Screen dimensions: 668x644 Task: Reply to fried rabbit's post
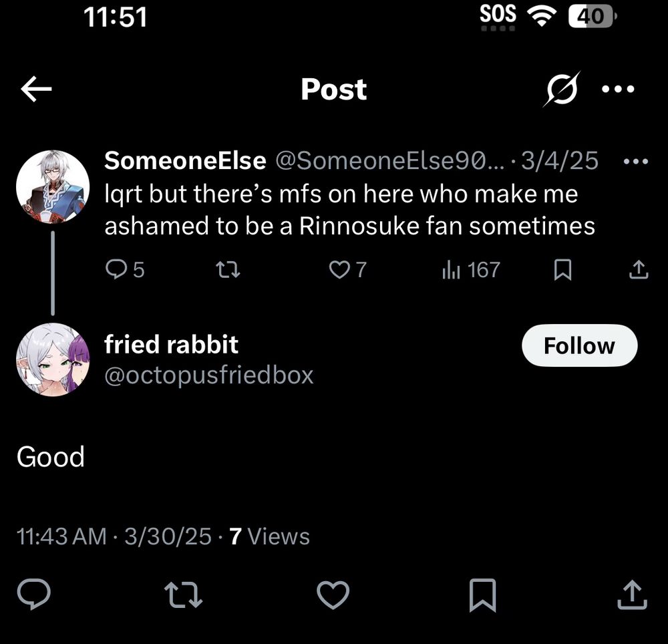coord(33,595)
